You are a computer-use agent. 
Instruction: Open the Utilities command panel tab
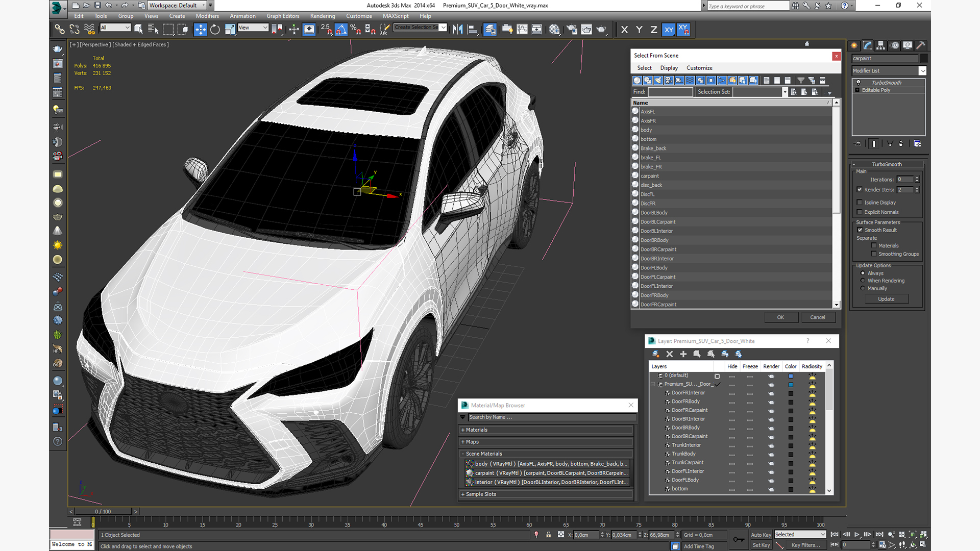point(921,45)
